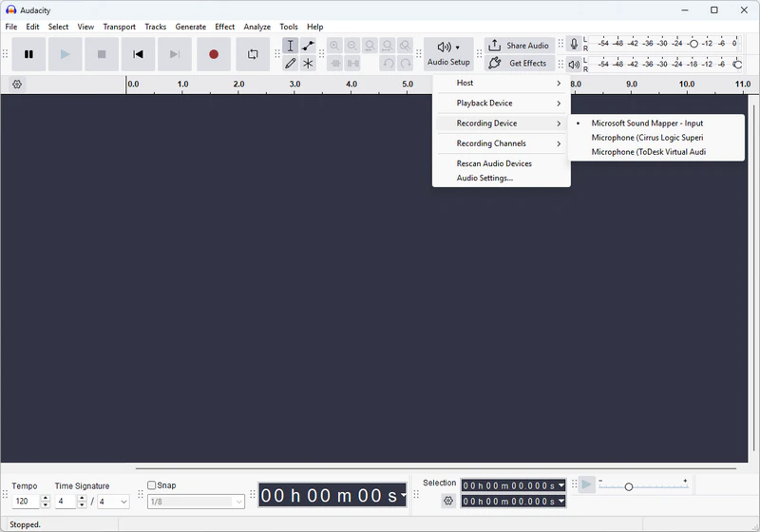
Task: Click the Redo arrow icon
Action: [406, 63]
